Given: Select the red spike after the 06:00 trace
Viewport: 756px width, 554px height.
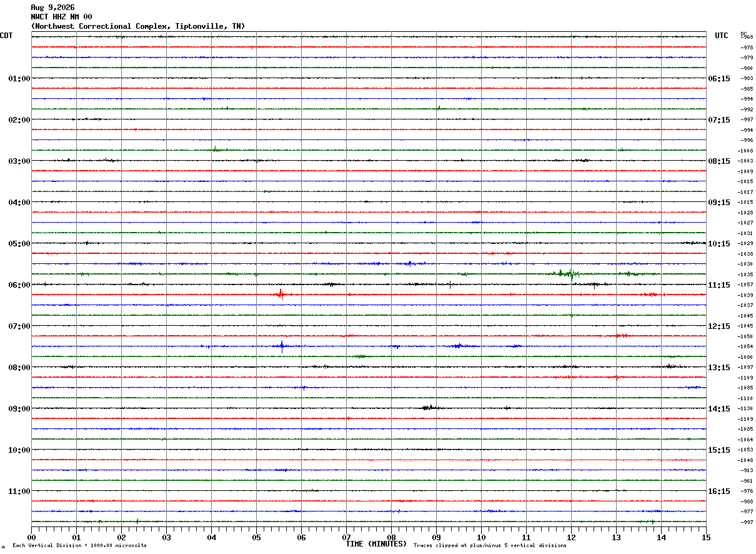Looking at the screenshot, I should tap(281, 294).
